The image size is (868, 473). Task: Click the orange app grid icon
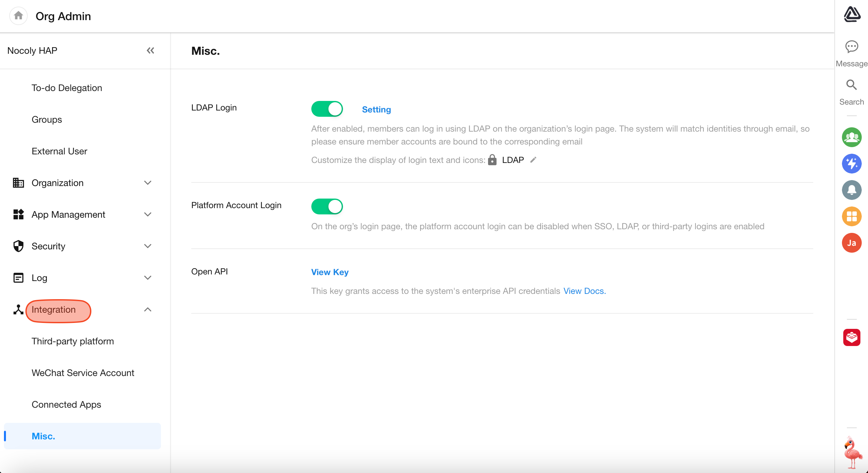point(851,216)
